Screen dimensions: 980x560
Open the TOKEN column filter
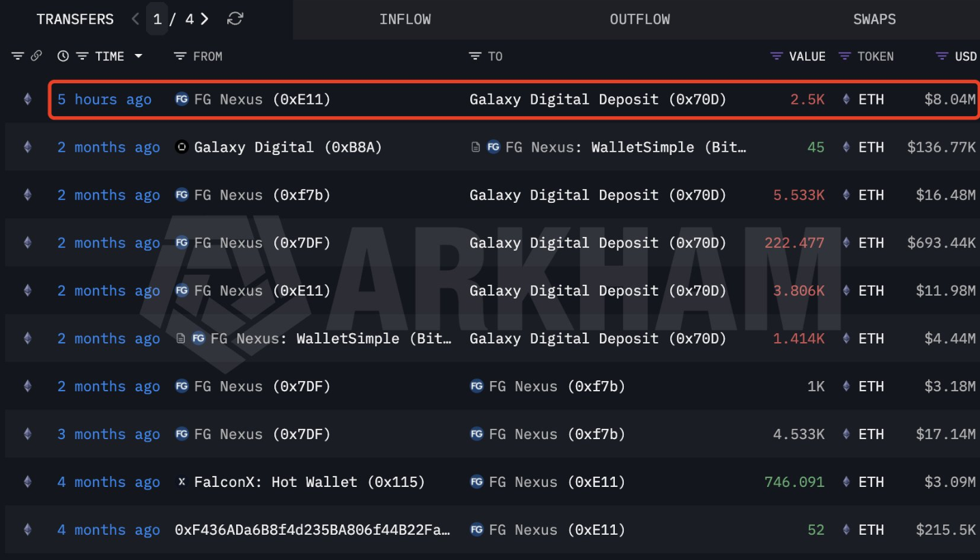(x=844, y=56)
